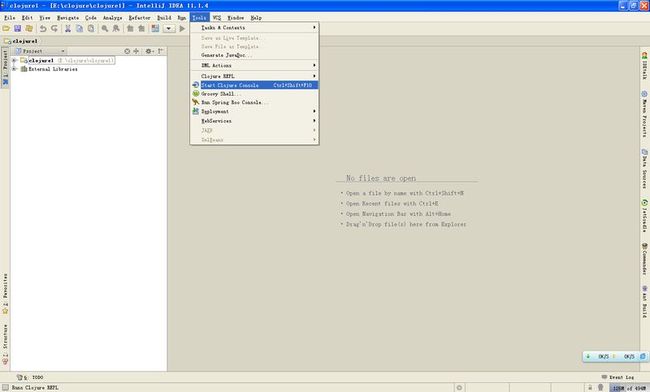Viewport: 650px width, 392px height.
Task: Click the hide Project panel icon
Action: pos(160,51)
